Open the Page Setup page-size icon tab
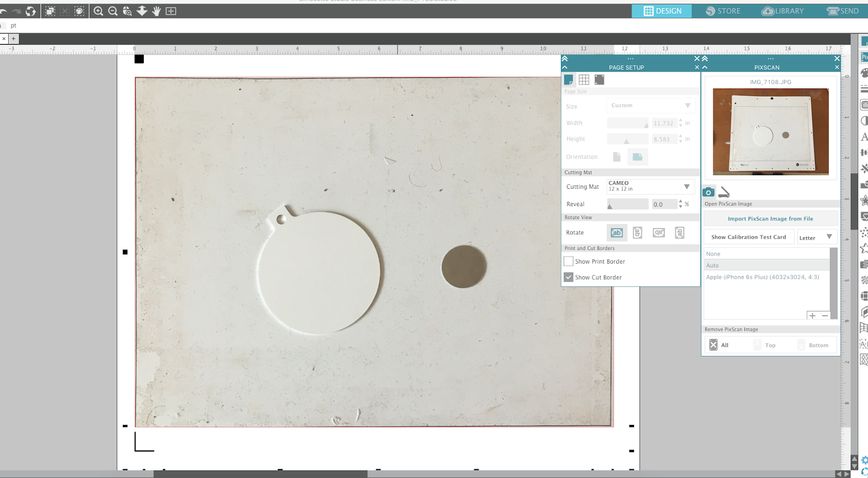The width and height of the screenshot is (868, 478). 569,80
